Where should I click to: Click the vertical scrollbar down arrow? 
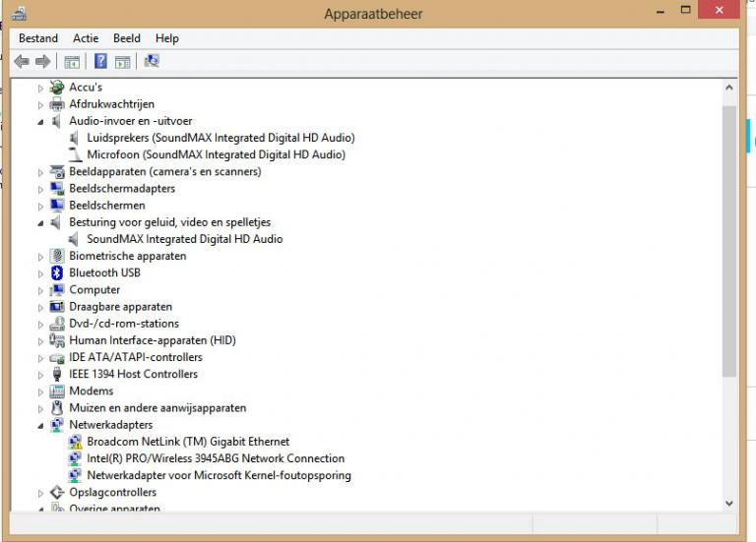(728, 502)
